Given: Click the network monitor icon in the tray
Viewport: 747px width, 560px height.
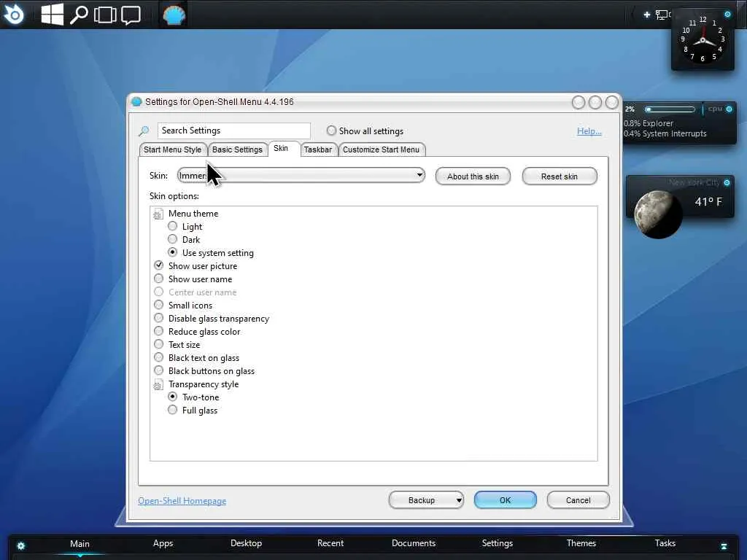Looking at the screenshot, I should point(662,15).
